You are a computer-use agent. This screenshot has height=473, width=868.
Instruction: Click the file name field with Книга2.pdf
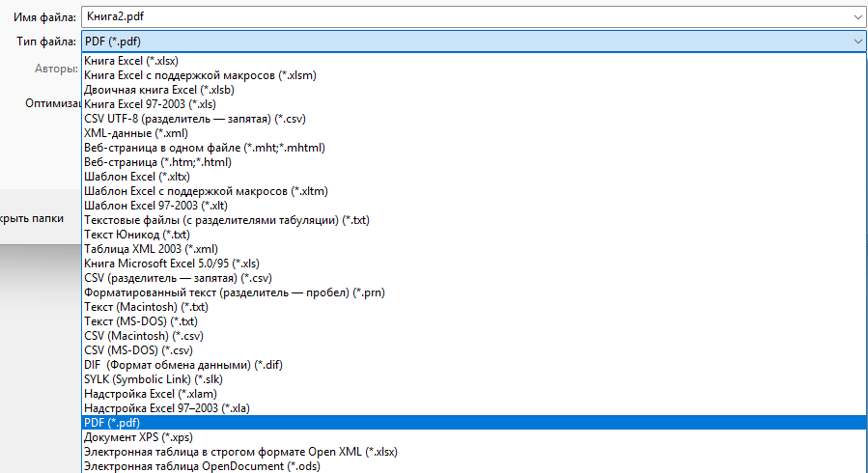pos(473,17)
